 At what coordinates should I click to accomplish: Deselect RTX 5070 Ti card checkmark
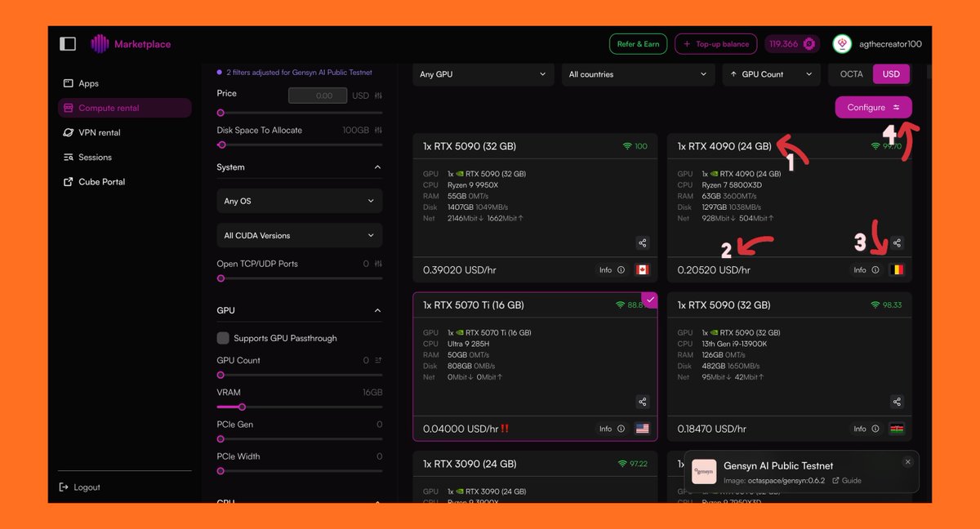coord(650,300)
